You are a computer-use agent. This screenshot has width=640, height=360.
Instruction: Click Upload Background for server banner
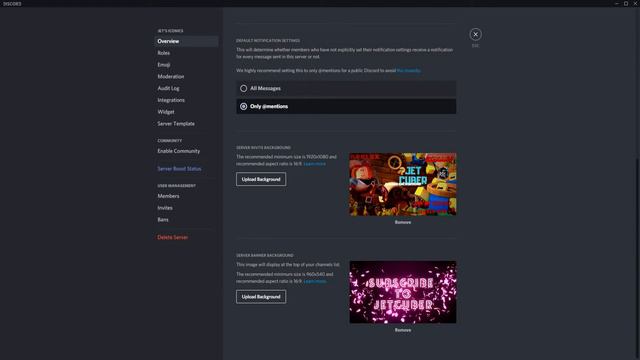261,297
